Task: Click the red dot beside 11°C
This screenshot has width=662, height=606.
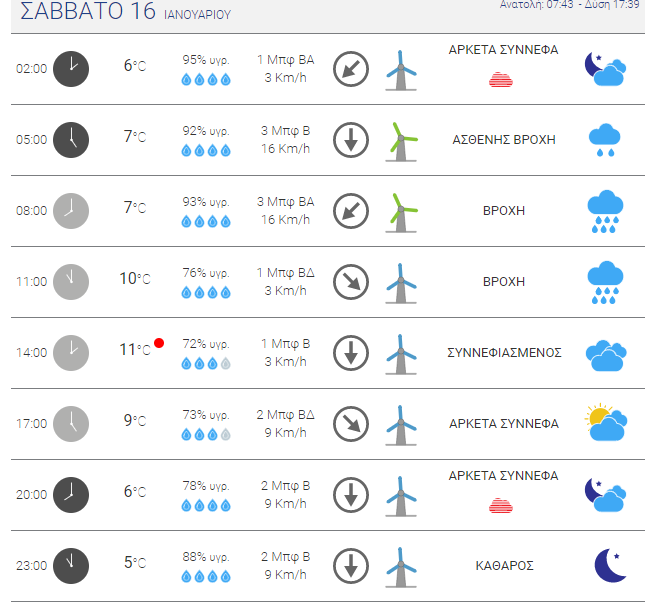Action: click(159, 343)
